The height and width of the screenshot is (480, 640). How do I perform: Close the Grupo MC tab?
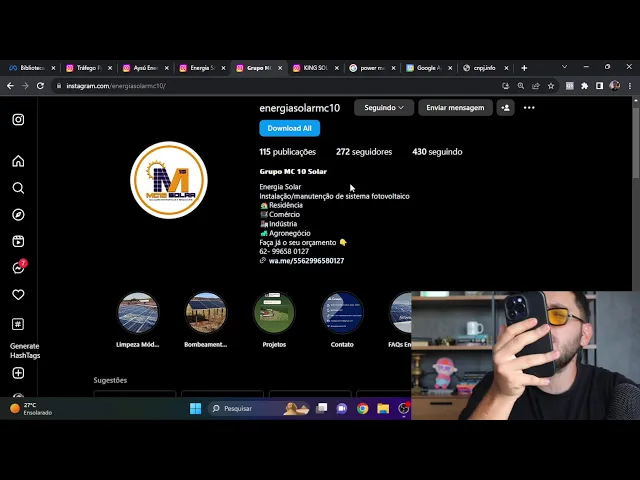pos(280,68)
